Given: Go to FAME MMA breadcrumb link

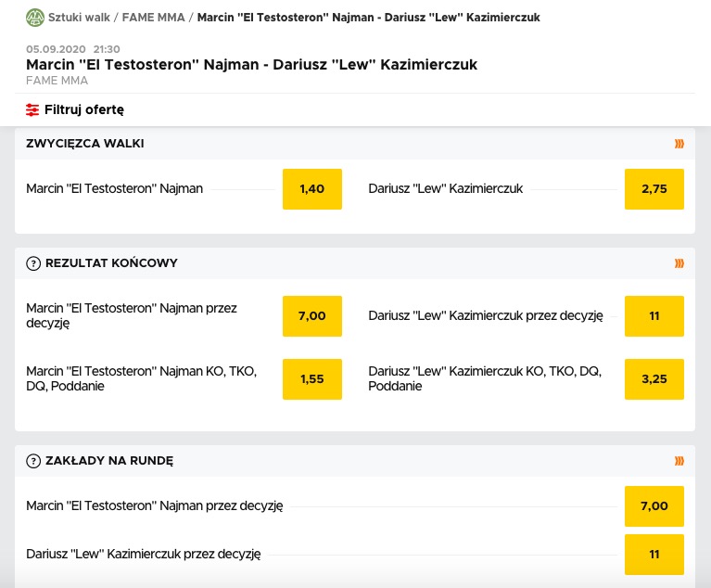Looking at the screenshot, I should [x=153, y=18].
